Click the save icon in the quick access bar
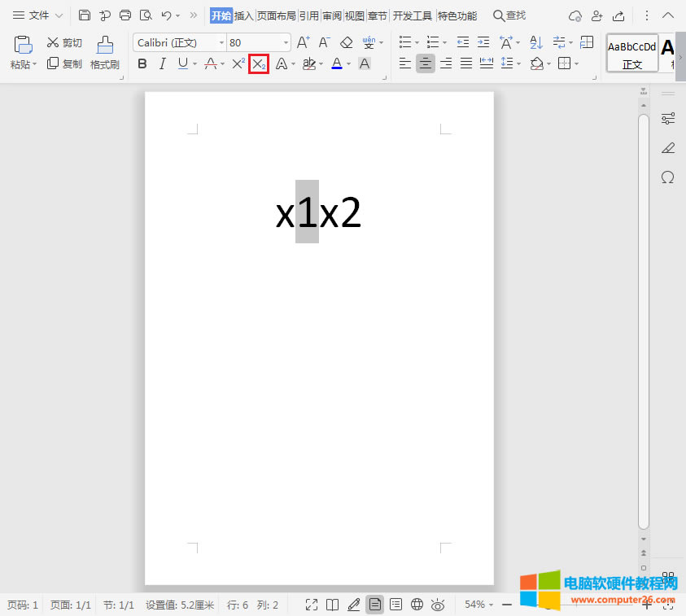The image size is (686, 616). 85,15
